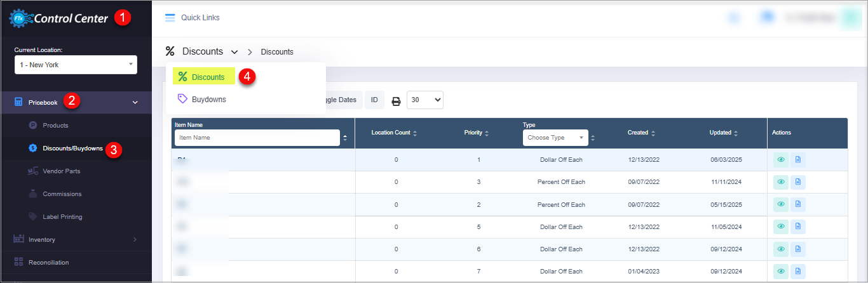Click the Item Name search field
This screenshot has height=283, width=868.
pos(257,138)
